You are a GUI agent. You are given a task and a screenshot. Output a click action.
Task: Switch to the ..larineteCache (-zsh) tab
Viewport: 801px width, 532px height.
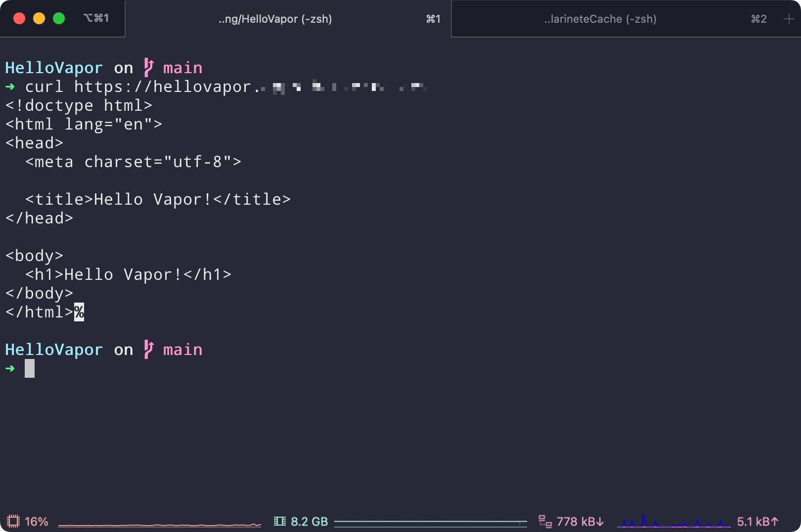click(617, 19)
